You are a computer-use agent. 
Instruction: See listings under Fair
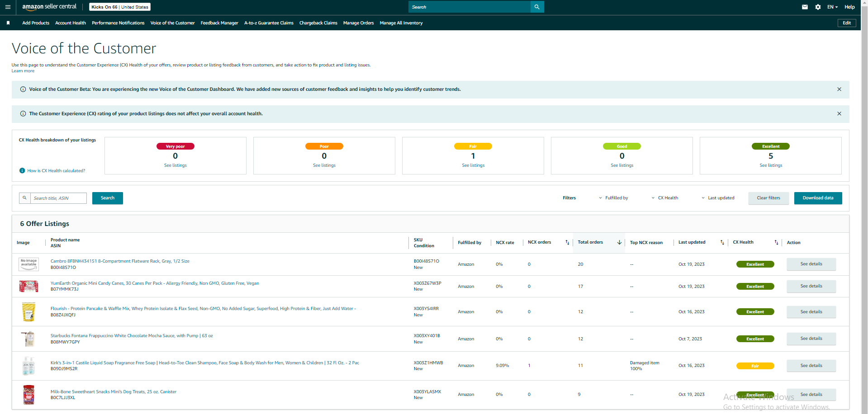(x=473, y=165)
